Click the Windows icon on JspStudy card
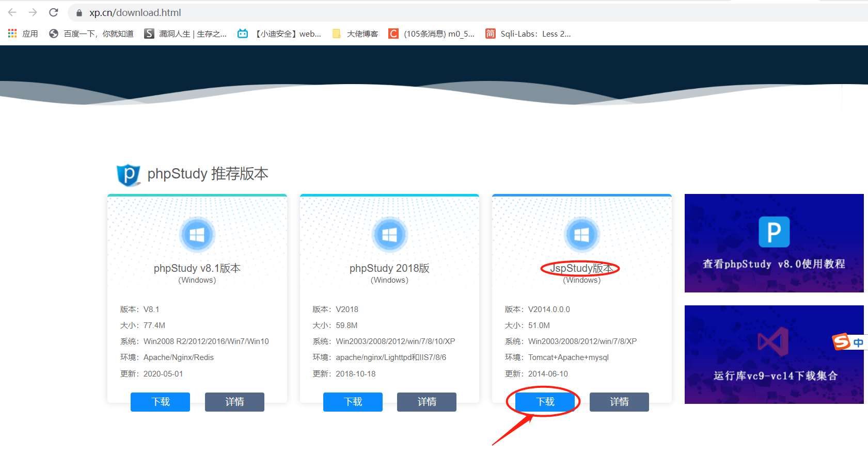Viewport: 868px width, 457px height. 581,235
